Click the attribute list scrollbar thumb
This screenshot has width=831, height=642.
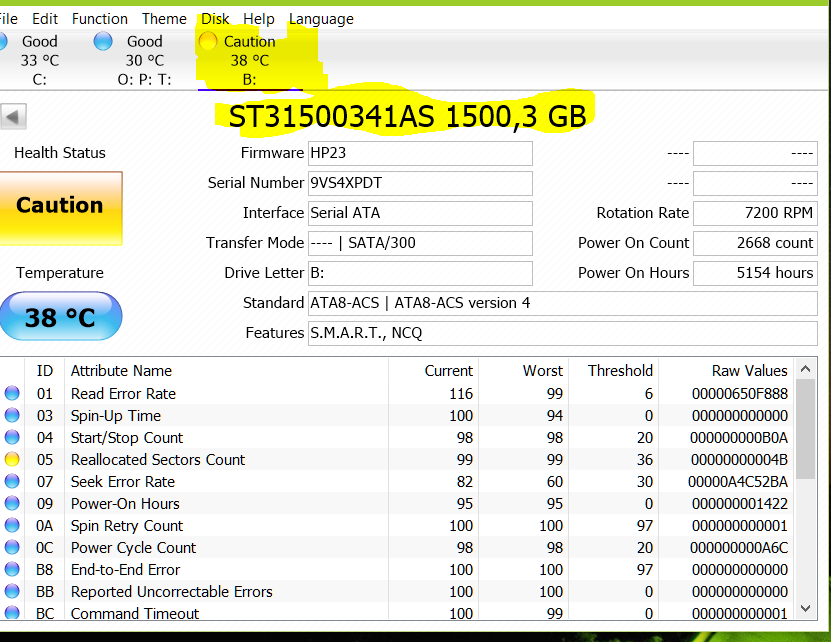(x=806, y=429)
